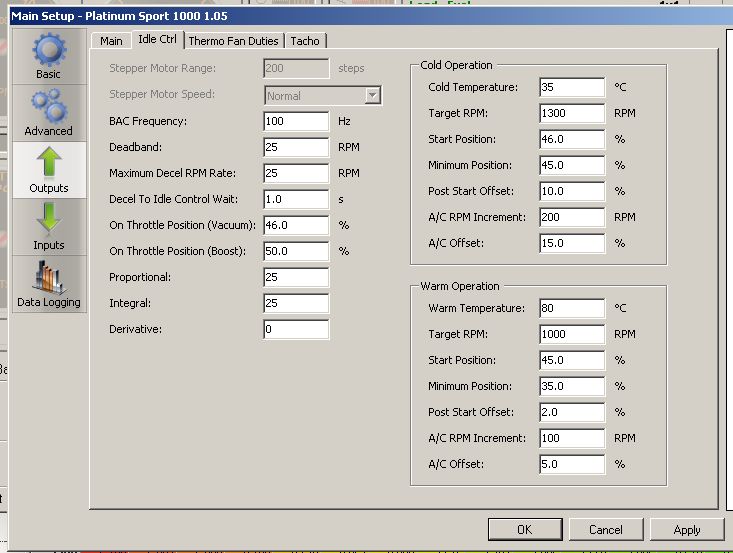Click the On Throttle Position (Boost) field
Viewport: 733px width, 553px height.
click(296, 251)
